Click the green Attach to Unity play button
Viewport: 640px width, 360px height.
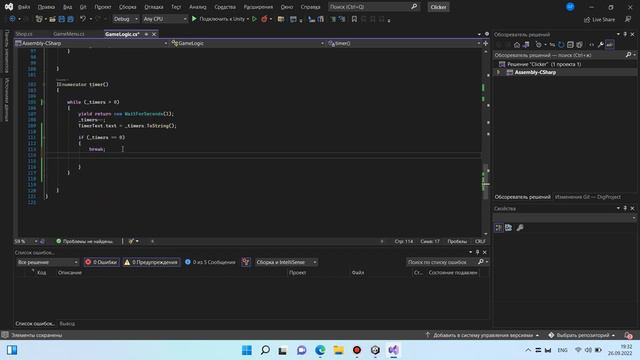coord(194,19)
